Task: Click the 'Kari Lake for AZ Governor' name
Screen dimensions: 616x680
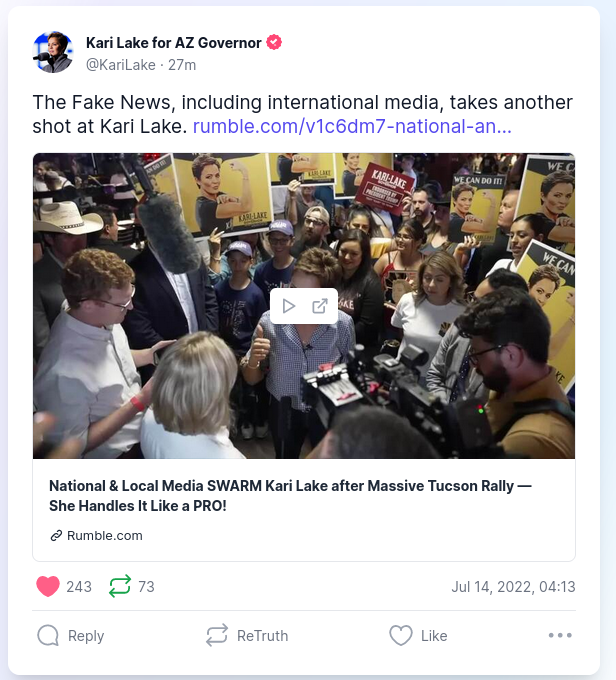Action: coord(174,43)
